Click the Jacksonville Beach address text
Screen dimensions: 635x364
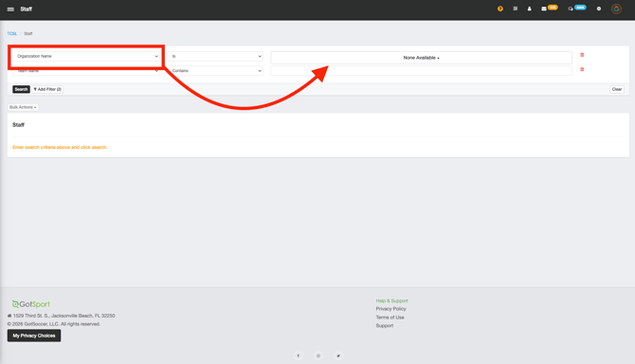point(64,316)
